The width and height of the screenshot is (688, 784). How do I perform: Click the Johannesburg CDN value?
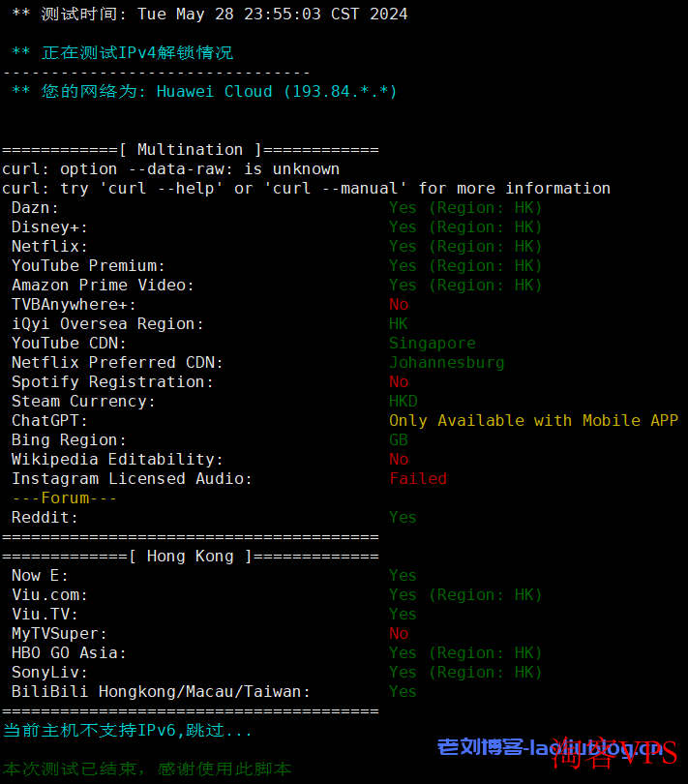click(x=446, y=362)
